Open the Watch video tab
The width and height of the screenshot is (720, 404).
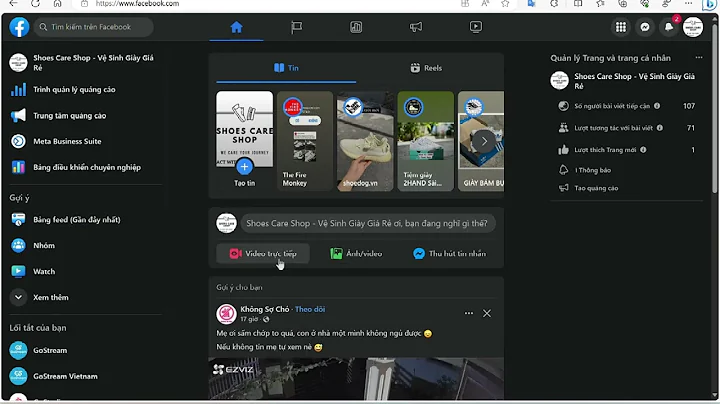(476, 28)
